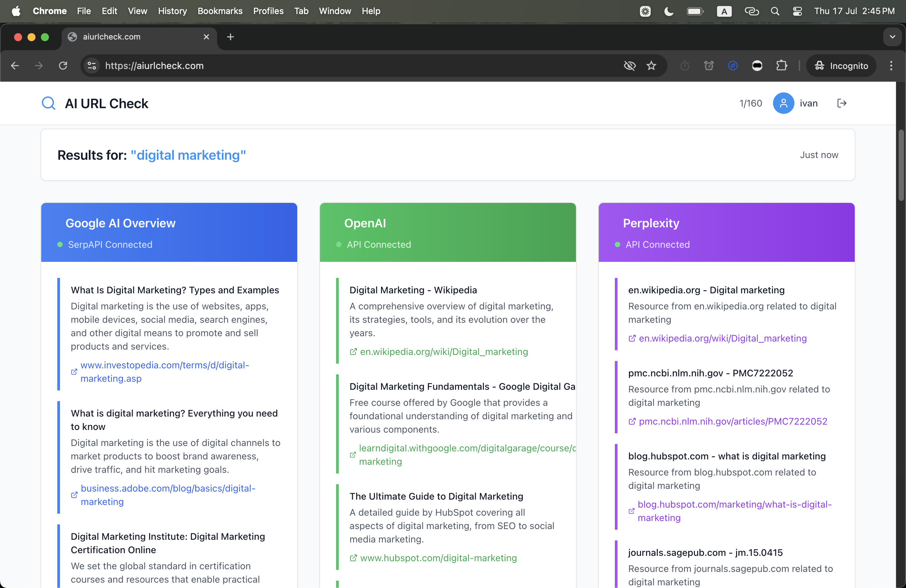
Task: Select the aiurlcheck.com browser tab
Action: (139, 37)
